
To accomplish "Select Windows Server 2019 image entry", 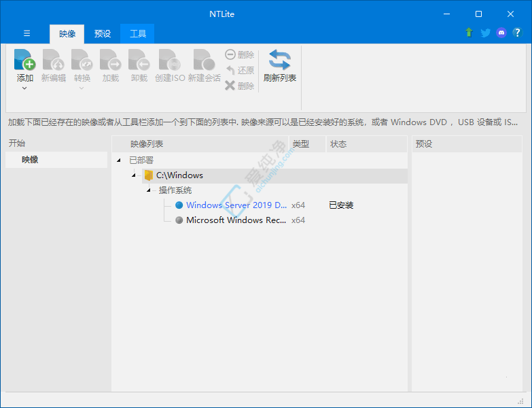I will pyautogui.click(x=236, y=205).
